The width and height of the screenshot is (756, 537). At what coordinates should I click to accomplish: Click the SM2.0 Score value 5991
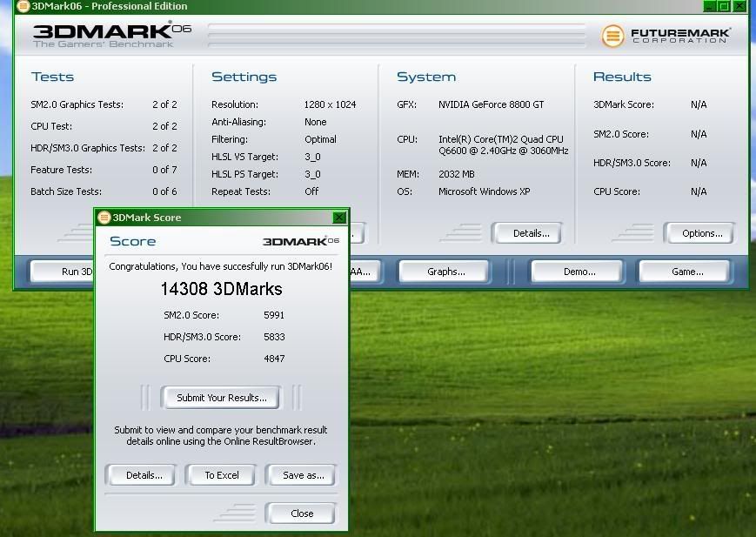click(x=274, y=315)
